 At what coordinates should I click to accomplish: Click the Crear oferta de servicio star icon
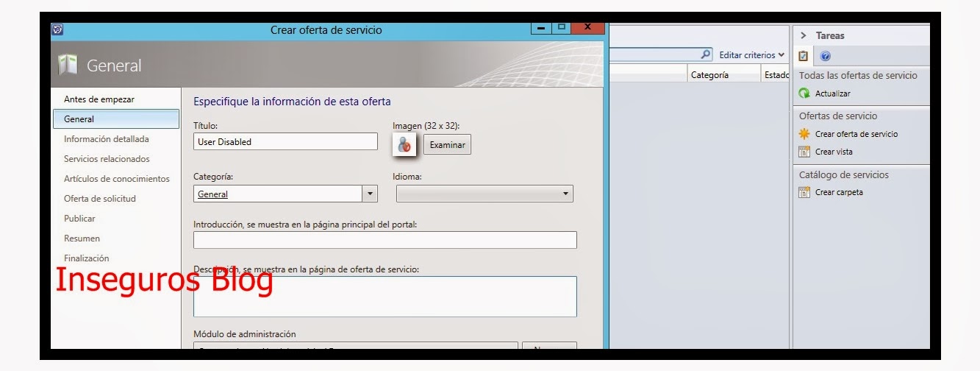(804, 134)
